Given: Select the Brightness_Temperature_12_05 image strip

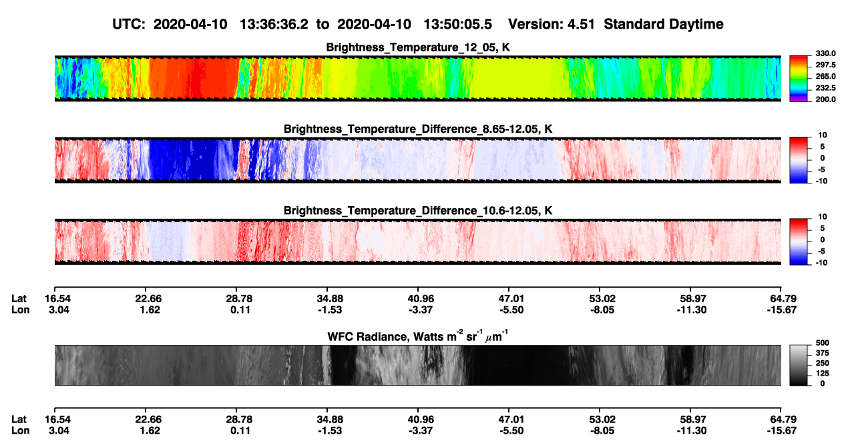Looking at the screenshot, I should (417, 78).
